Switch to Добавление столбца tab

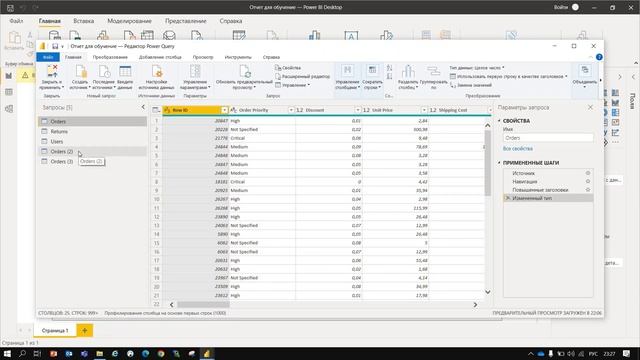pos(160,57)
